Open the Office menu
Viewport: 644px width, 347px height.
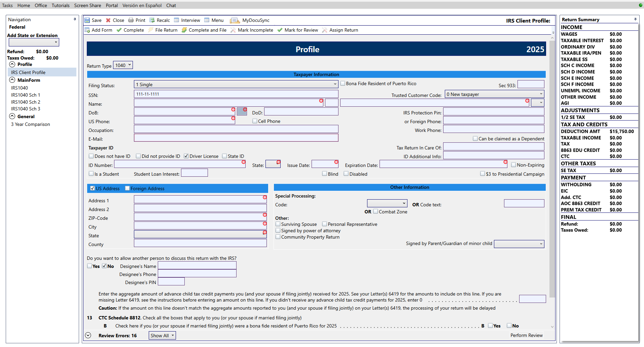[41, 5]
